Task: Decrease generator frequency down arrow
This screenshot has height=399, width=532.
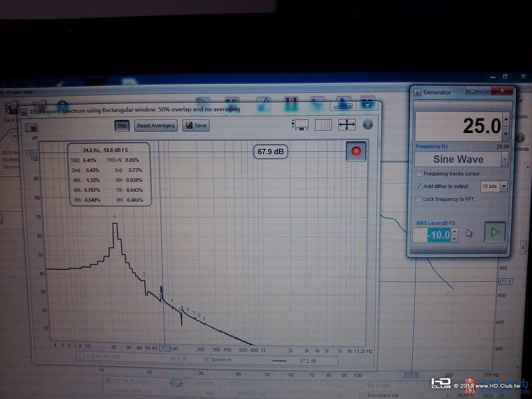Action: click(x=506, y=134)
